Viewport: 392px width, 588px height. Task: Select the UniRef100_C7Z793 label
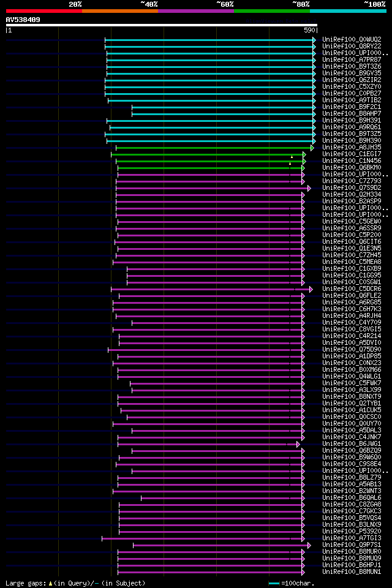pyautogui.click(x=352, y=181)
